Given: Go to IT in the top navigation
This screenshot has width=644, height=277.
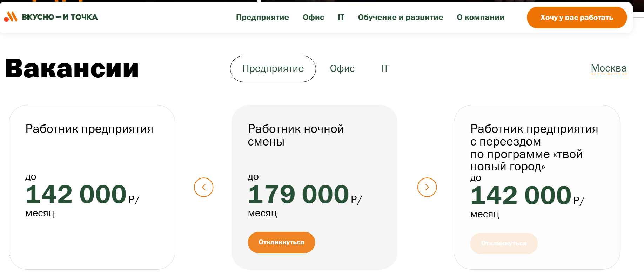Looking at the screenshot, I should [x=341, y=18].
